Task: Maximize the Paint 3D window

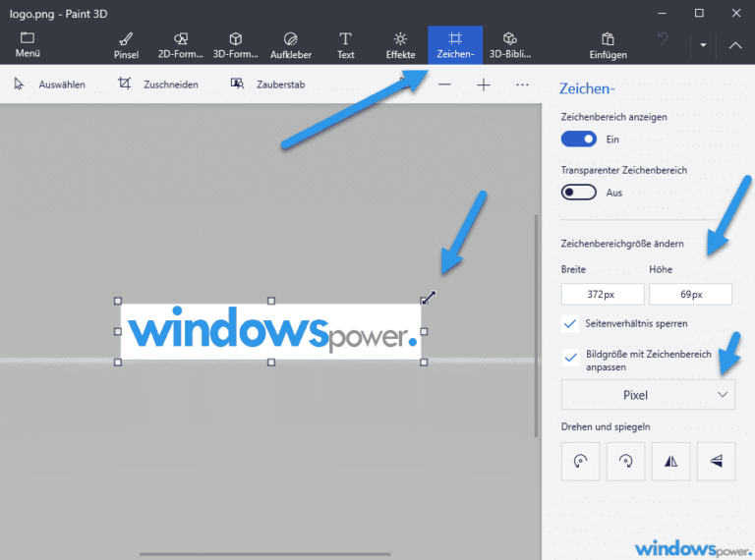Action: [x=699, y=14]
